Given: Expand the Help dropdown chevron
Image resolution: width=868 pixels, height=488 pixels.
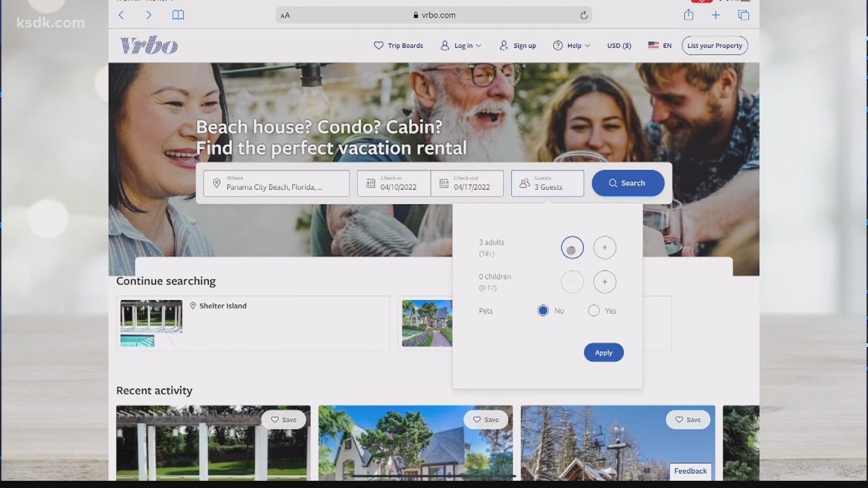Looking at the screenshot, I should 588,46.
